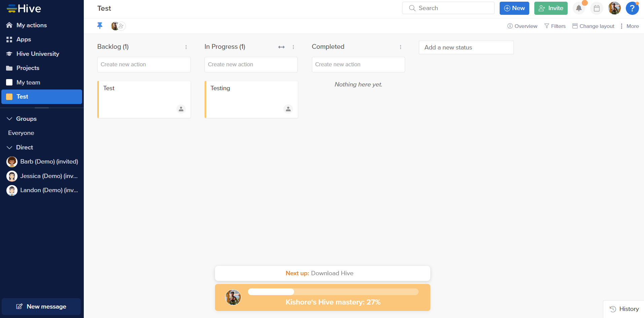Screen dimensions: 644x318
Task: Open the History panel
Action: pos(624,309)
